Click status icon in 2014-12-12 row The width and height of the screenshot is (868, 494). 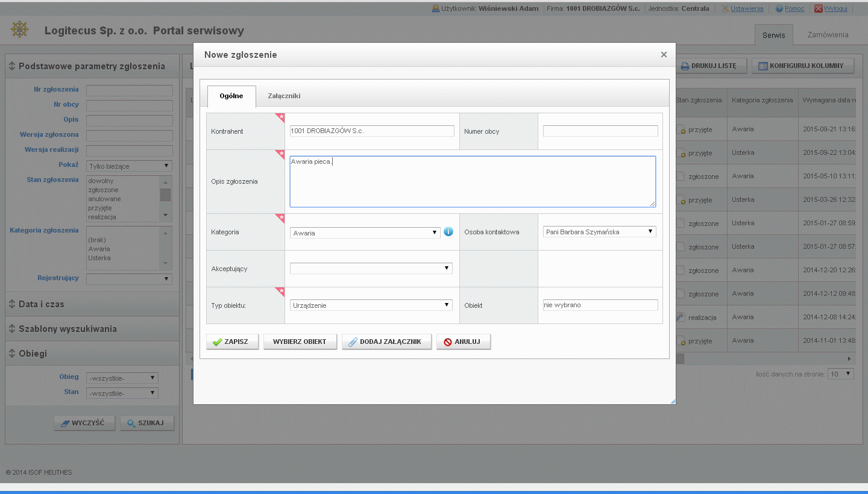(681, 294)
